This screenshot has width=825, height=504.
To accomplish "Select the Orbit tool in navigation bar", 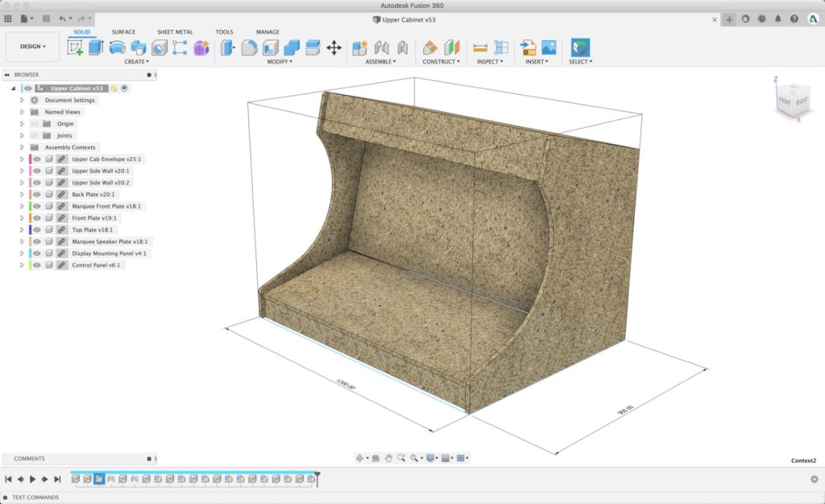I will [360, 458].
